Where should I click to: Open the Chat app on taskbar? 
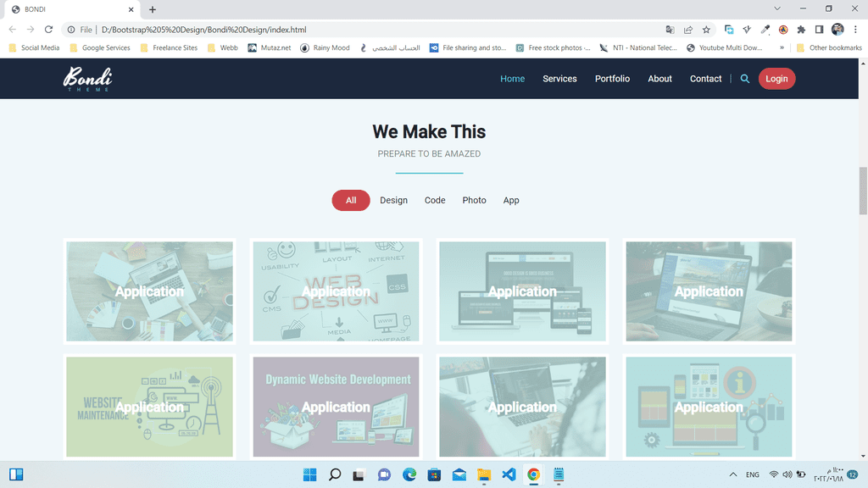click(384, 474)
